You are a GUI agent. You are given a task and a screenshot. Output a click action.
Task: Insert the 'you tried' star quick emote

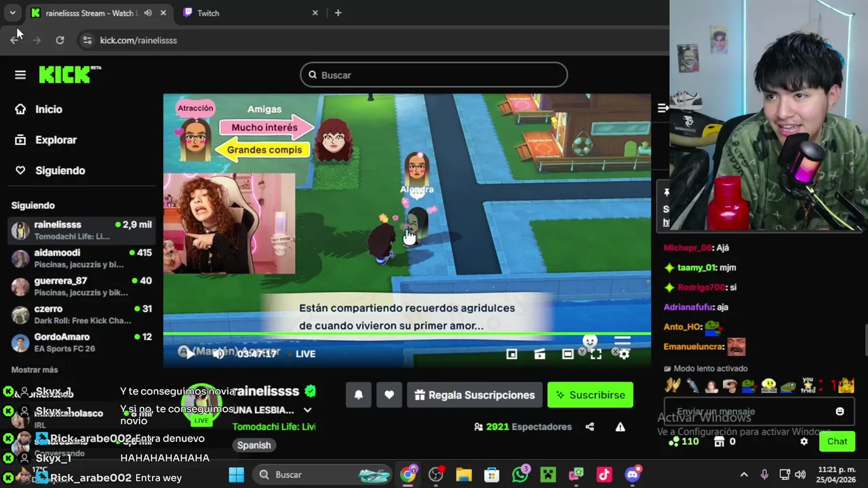(808, 386)
